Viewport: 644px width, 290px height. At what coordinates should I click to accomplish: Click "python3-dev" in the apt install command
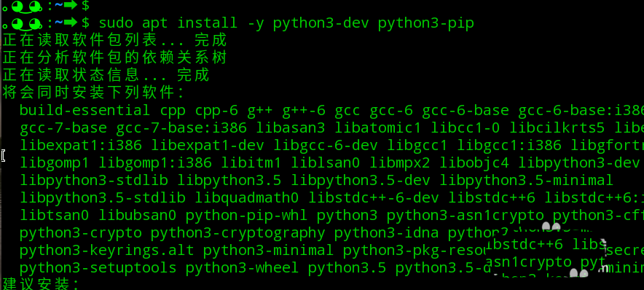321,23
